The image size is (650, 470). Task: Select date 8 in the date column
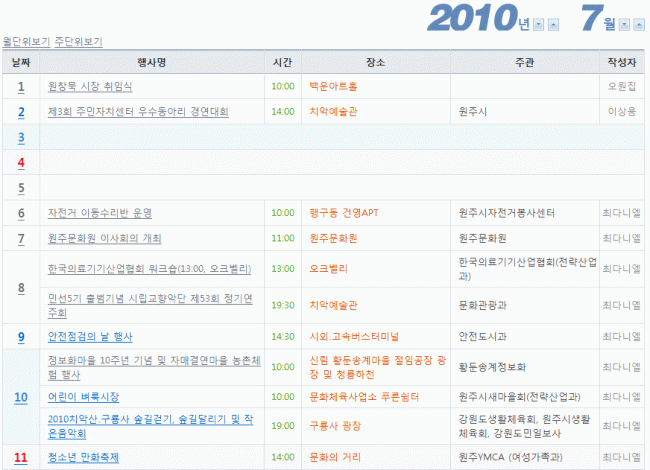pyautogui.click(x=20, y=288)
